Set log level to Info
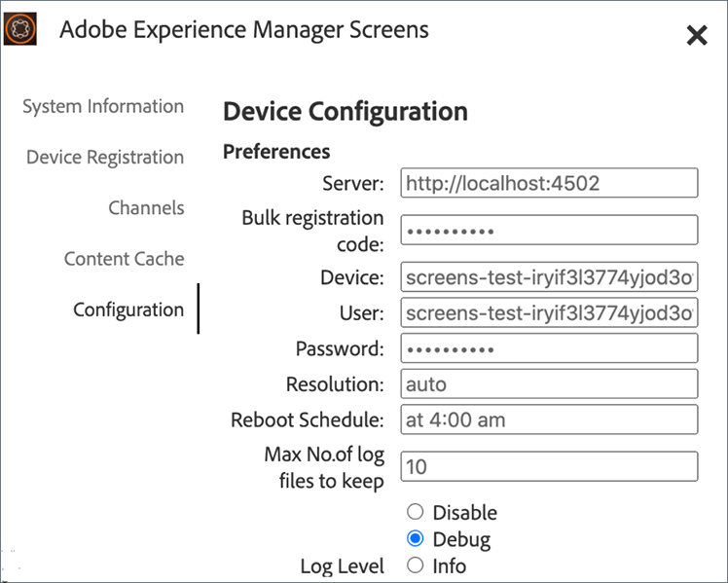This screenshot has width=728, height=583. tap(416, 565)
